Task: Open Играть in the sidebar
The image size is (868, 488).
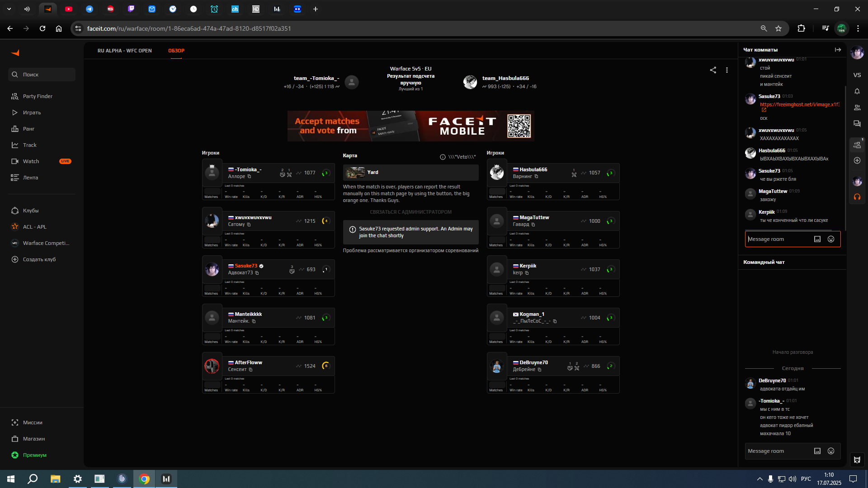Action: click(x=42, y=113)
